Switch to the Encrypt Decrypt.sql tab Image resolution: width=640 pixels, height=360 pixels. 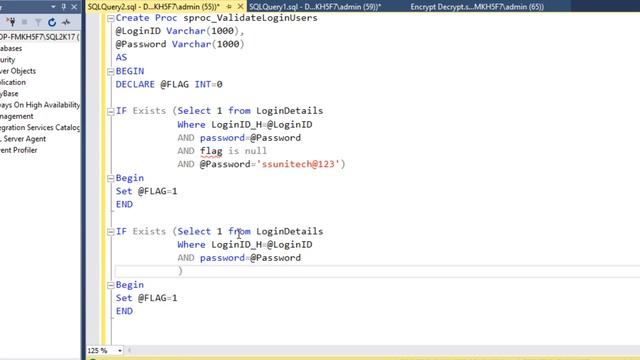pyautogui.click(x=477, y=7)
